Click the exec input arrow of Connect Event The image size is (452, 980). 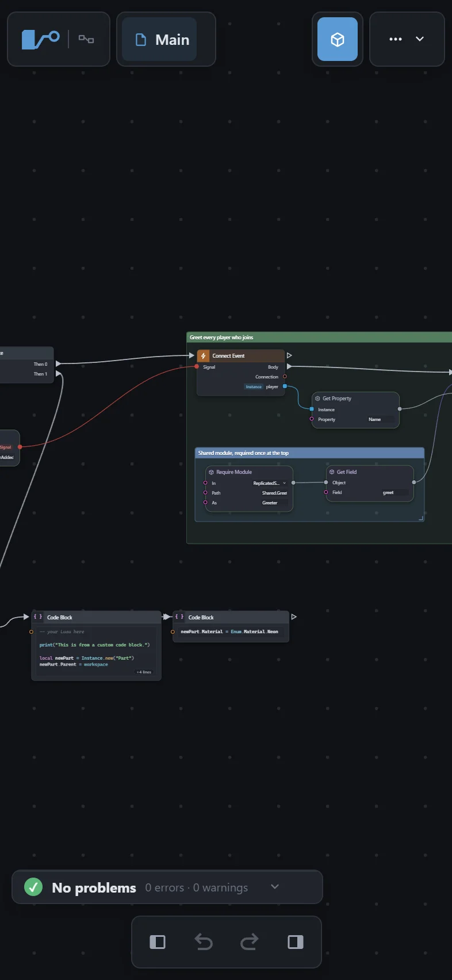192,355
